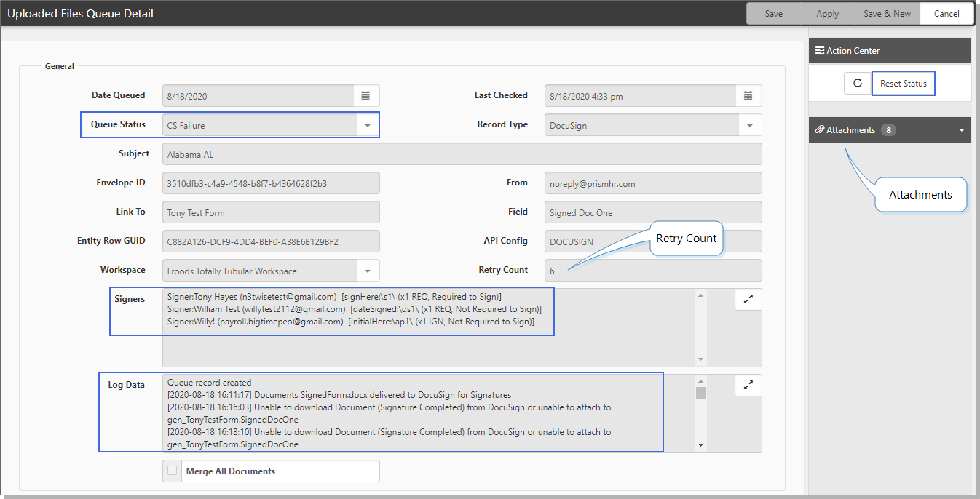Click the Save button
980x499 pixels.
click(x=773, y=14)
